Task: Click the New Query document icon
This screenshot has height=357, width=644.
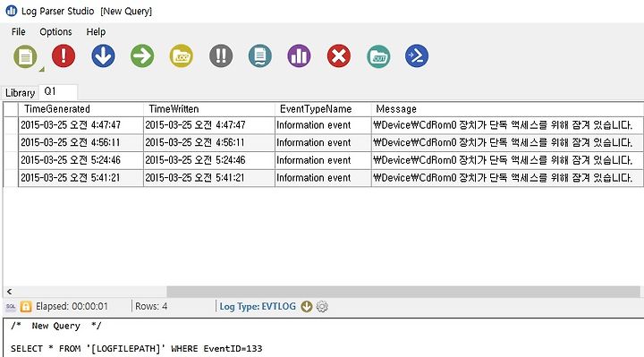Action: point(25,56)
